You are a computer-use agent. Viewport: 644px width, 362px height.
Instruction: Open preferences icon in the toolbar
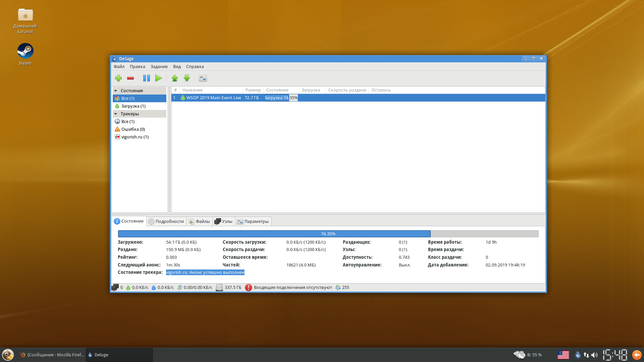pyautogui.click(x=203, y=78)
